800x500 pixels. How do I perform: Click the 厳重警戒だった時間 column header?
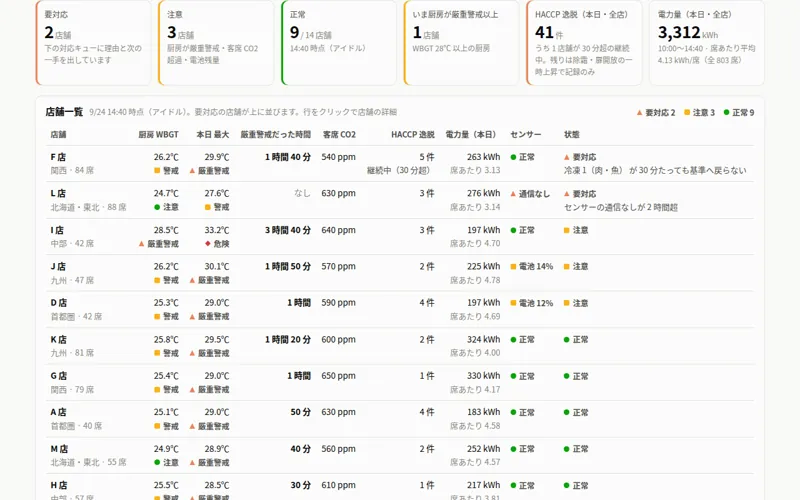(276, 135)
